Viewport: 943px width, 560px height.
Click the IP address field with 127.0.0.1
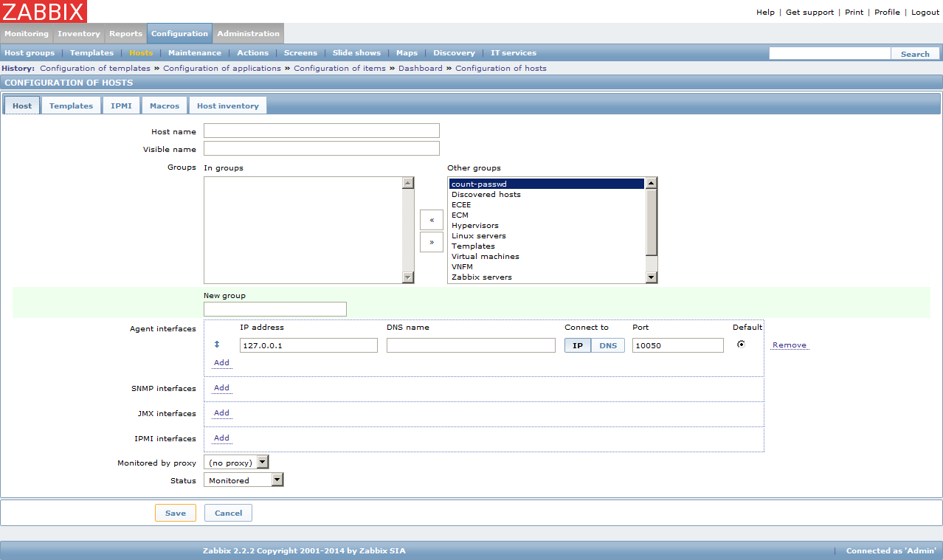[308, 345]
